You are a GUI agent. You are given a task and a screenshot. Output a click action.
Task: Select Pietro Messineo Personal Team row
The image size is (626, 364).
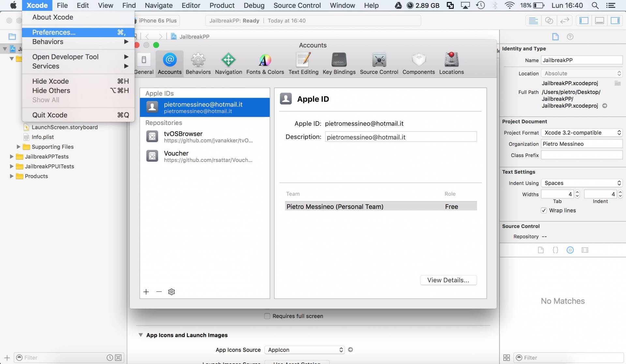[381, 206]
